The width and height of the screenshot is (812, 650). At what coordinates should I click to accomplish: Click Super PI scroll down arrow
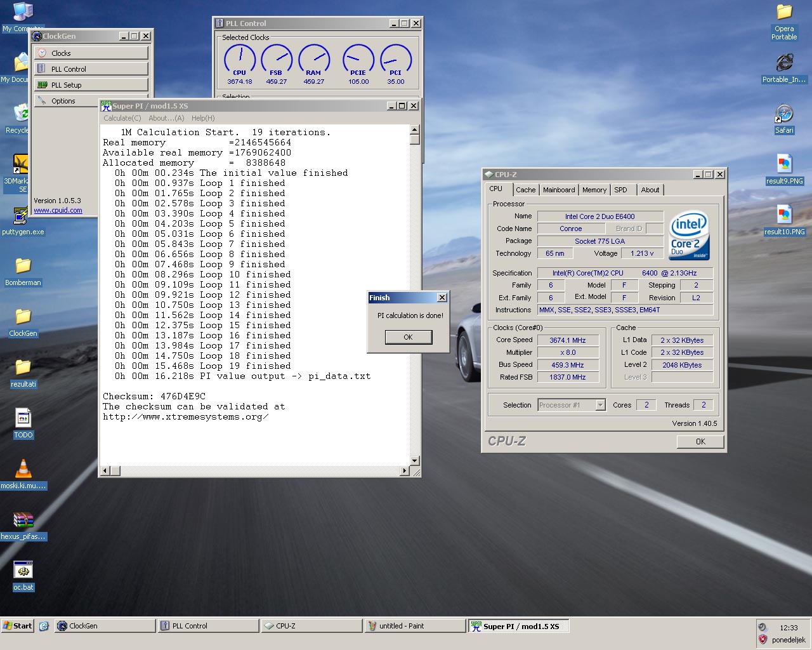[415, 461]
